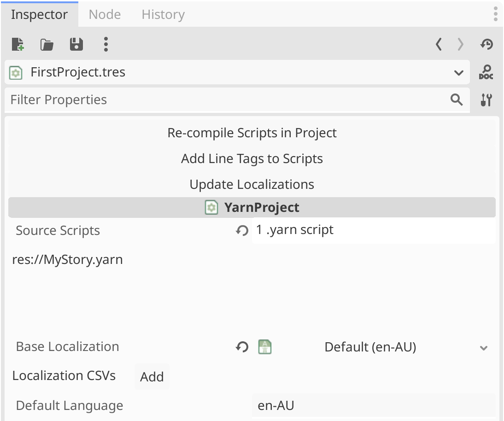Revert Base Localization to default
The width and height of the screenshot is (504, 421).
(x=242, y=347)
